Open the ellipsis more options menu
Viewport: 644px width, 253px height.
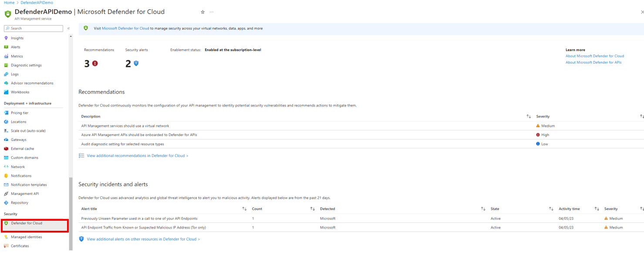(x=212, y=12)
